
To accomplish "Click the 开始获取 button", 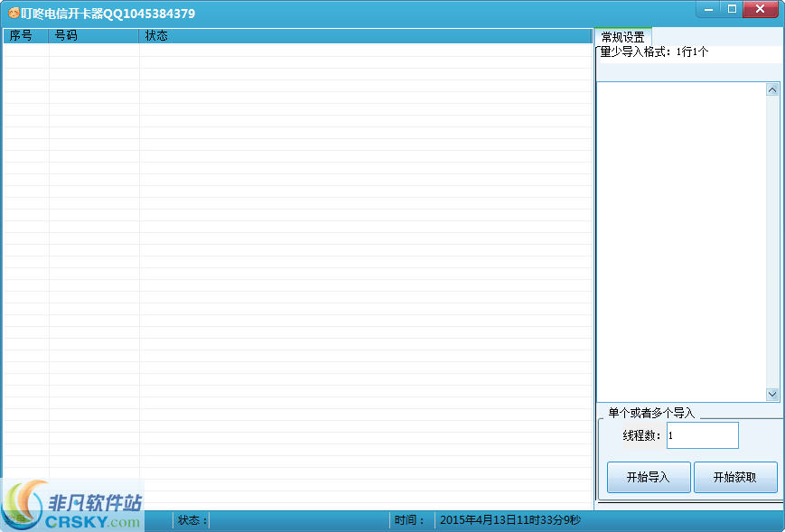I will (x=735, y=477).
